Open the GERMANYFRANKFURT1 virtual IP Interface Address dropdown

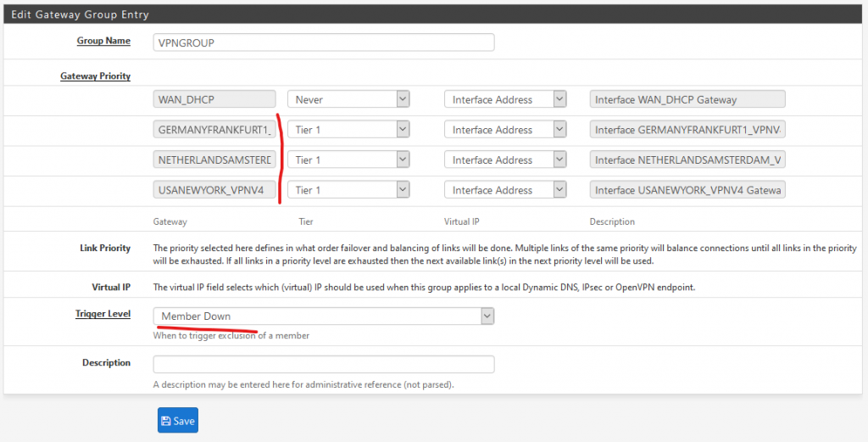[505, 130]
